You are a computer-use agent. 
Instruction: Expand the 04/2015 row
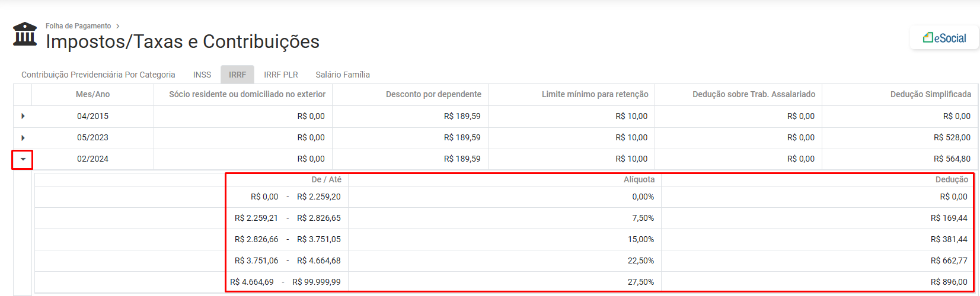click(x=23, y=116)
